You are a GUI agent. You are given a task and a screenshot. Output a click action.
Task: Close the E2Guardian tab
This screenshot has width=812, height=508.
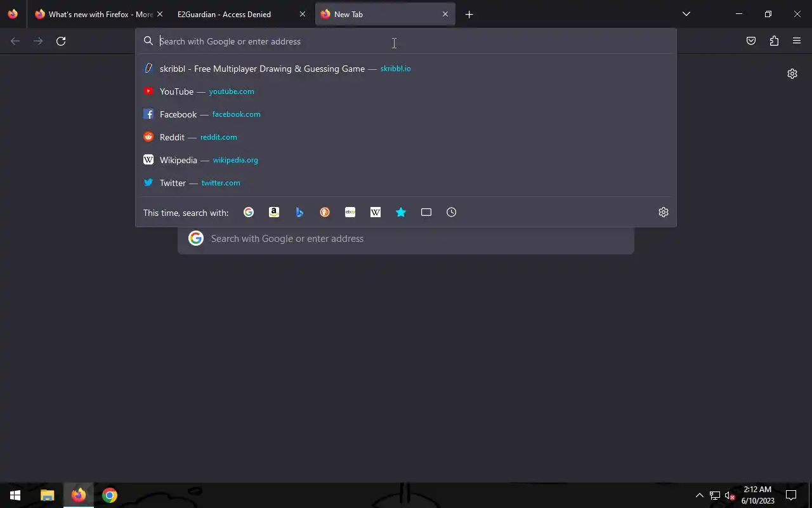point(303,14)
